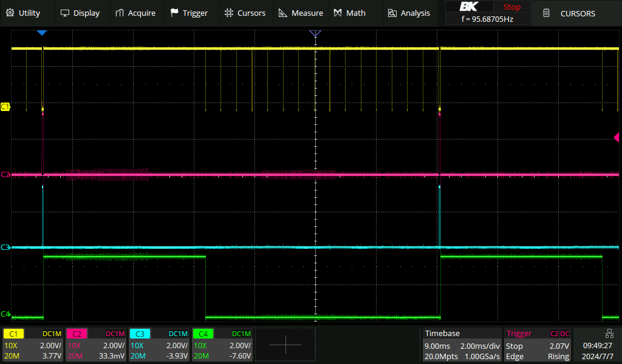622x364 pixels.
Task: Click the Acquire waveform icon
Action: [120, 13]
